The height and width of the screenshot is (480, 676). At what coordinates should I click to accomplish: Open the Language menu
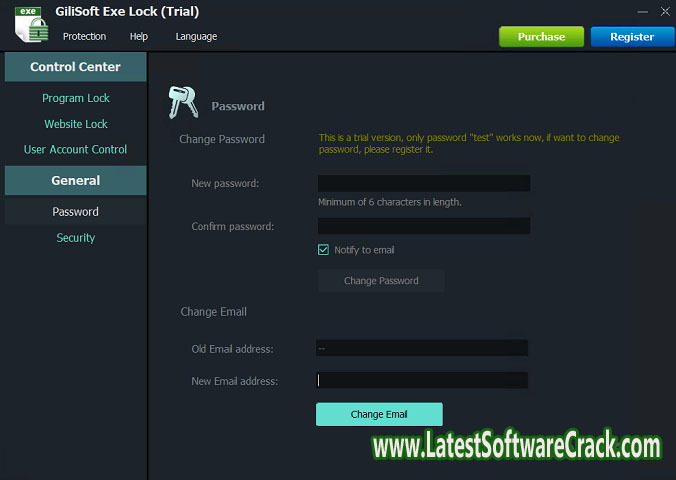tap(196, 37)
